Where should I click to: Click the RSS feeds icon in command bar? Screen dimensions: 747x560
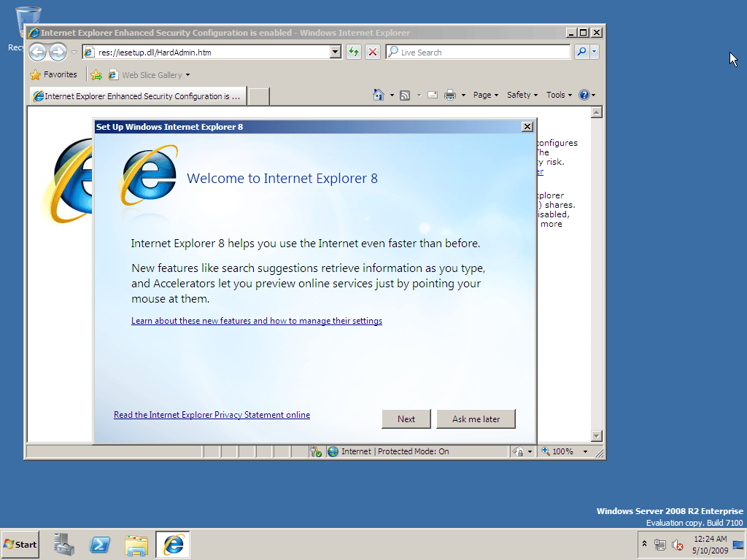(405, 96)
